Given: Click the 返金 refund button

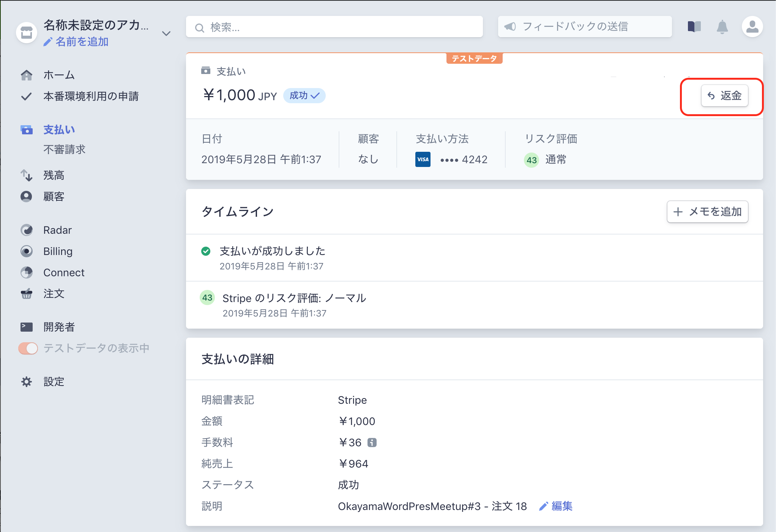Looking at the screenshot, I should click(x=724, y=96).
